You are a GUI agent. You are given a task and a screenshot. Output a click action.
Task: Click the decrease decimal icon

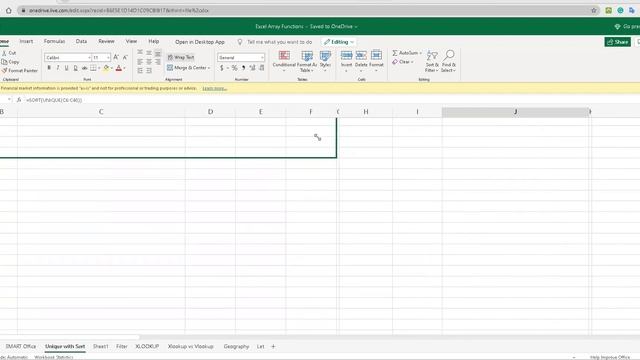[262, 68]
